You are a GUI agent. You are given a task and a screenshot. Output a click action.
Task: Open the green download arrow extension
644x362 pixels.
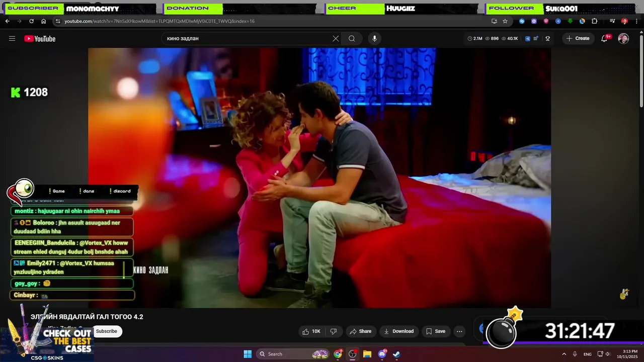pyautogui.click(x=570, y=21)
